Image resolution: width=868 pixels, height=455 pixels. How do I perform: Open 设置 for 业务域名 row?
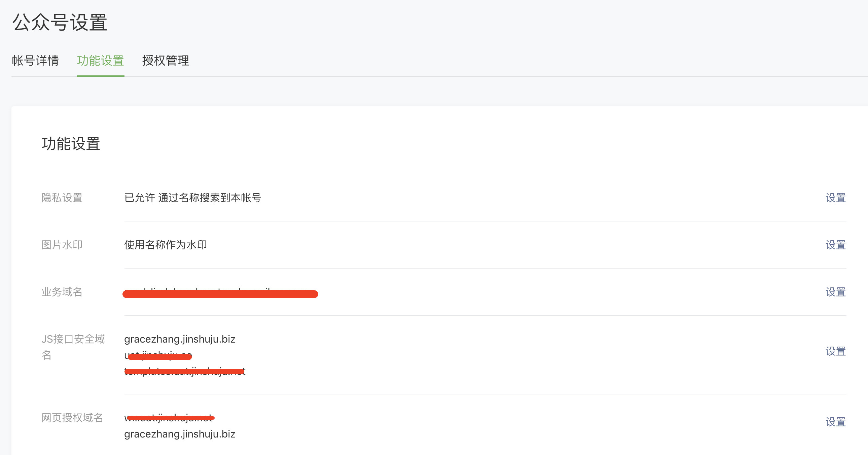click(835, 292)
